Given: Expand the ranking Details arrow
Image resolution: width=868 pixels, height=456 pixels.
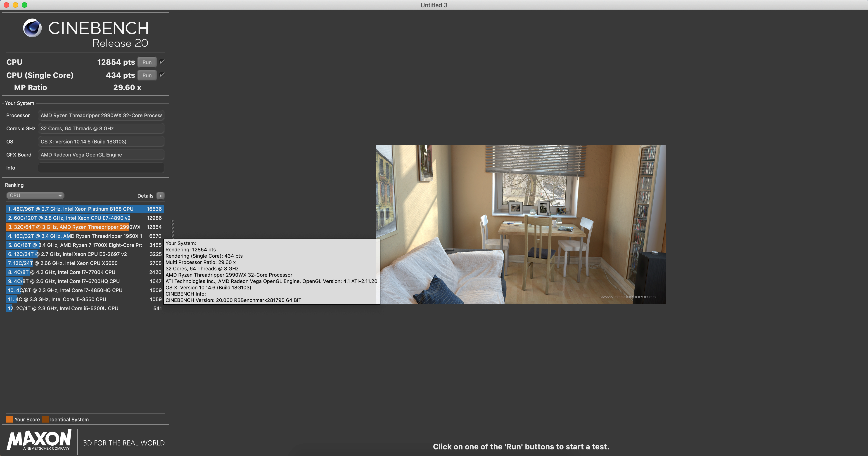Looking at the screenshot, I should [x=161, y=196].
